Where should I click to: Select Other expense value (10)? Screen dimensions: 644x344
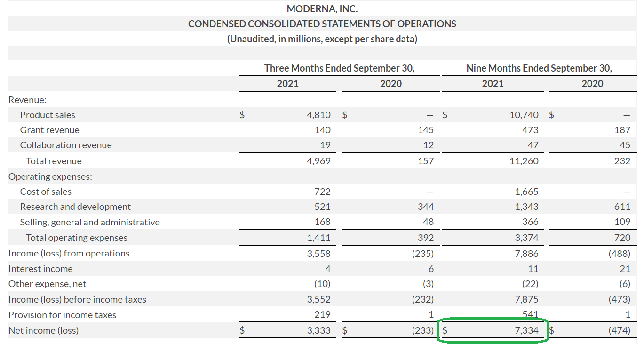(x=322, y=284)
